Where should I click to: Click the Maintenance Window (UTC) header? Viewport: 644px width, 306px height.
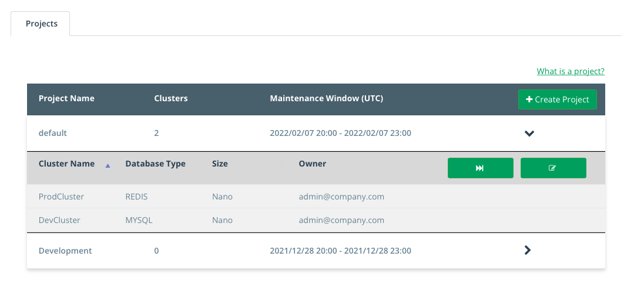[x=327, y=98]
